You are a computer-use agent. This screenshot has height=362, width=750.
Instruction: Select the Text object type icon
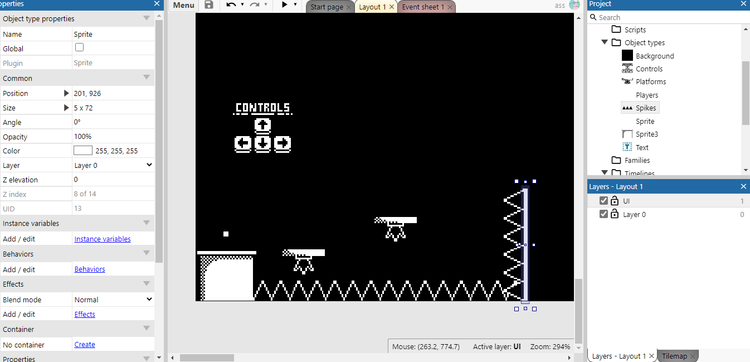pyautogui.click(x=627, y=147)
